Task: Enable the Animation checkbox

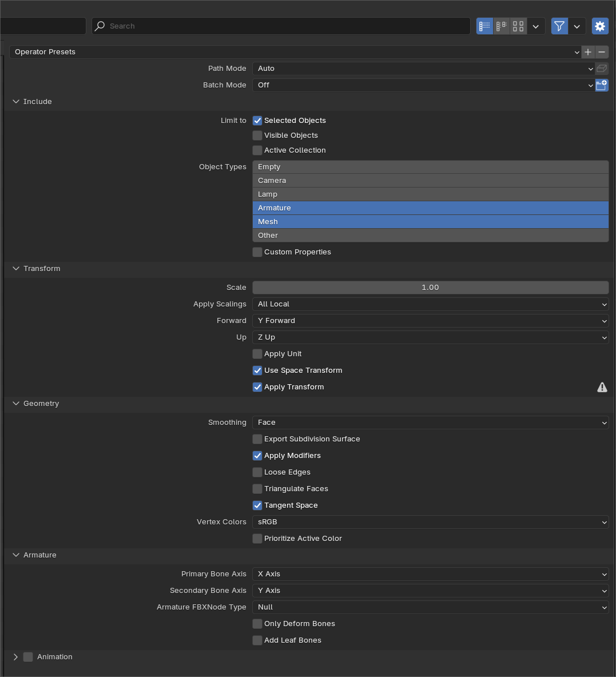Action: [28, 657]
